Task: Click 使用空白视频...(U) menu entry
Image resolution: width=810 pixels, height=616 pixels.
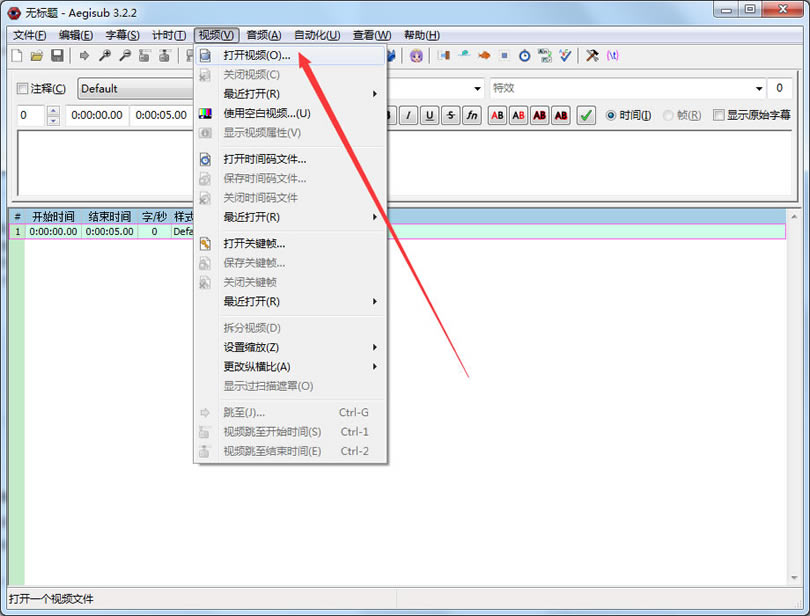Action: pos(266,113)
